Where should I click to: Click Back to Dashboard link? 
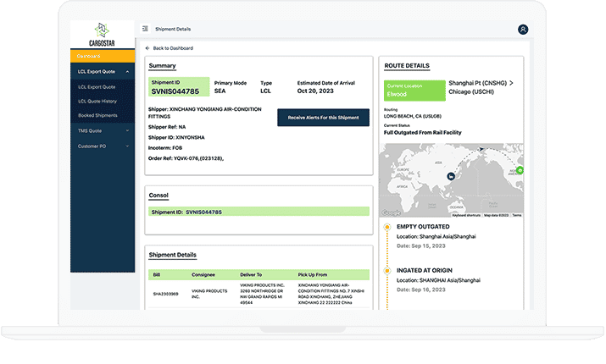172,48
